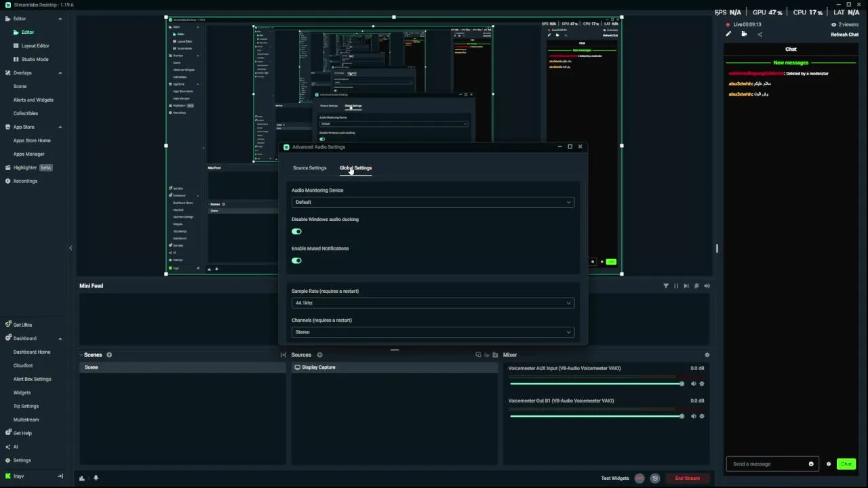Open chat settings gear next to Chat button
The width and height of the screenshot is (868, 488).
coord(829,464)
